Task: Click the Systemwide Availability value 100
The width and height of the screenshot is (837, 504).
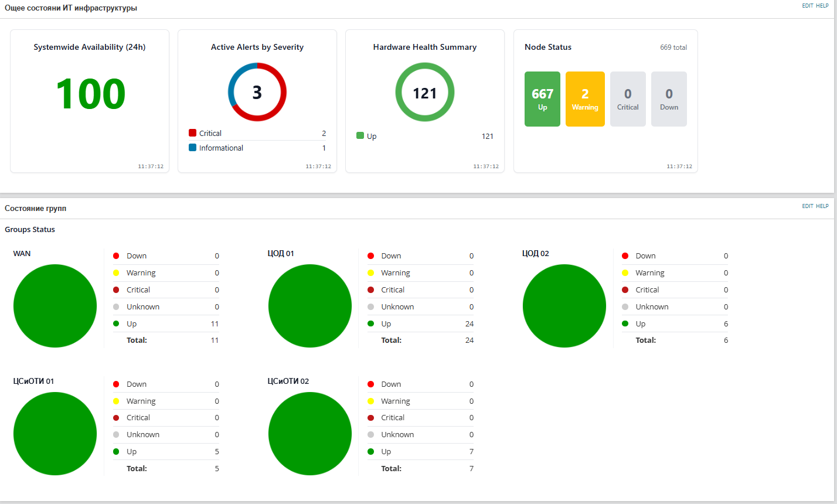Action: point(90,93)
